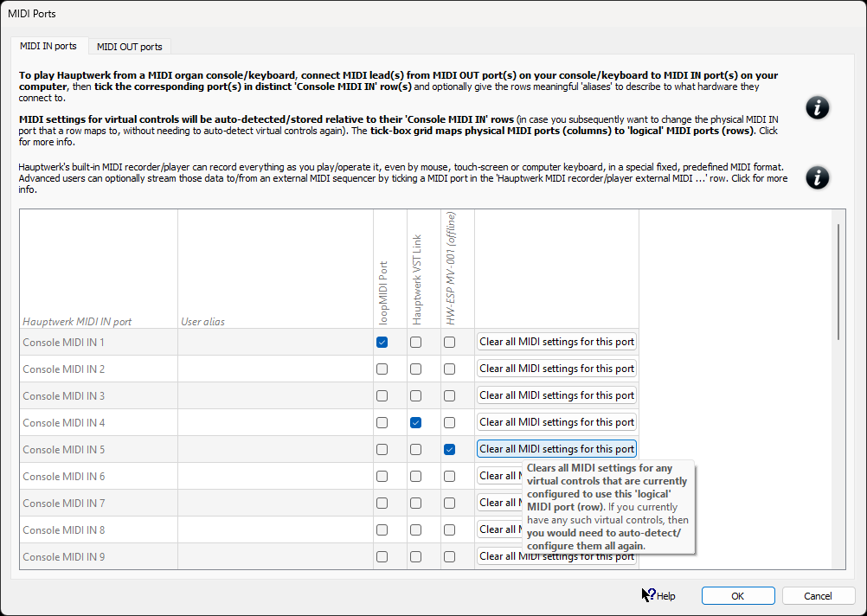
Task: Click the first info icon beside MIDI instructions
Action: tap(817, 107)
